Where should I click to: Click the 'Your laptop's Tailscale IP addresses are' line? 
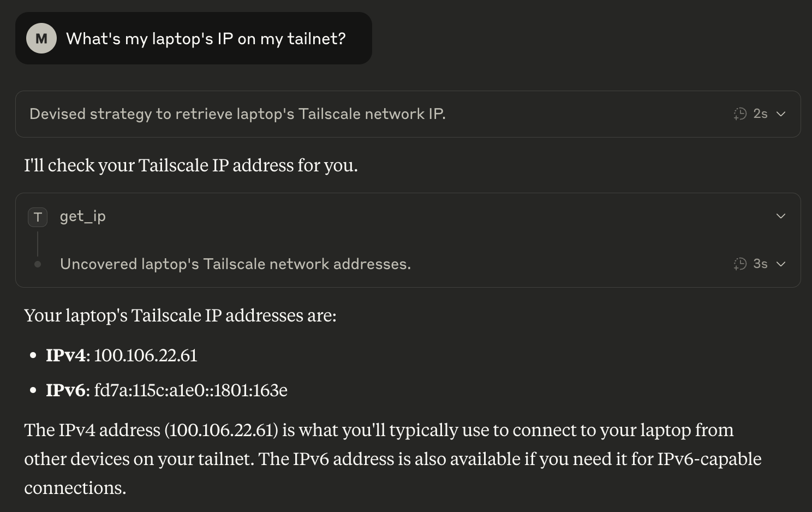180,315
